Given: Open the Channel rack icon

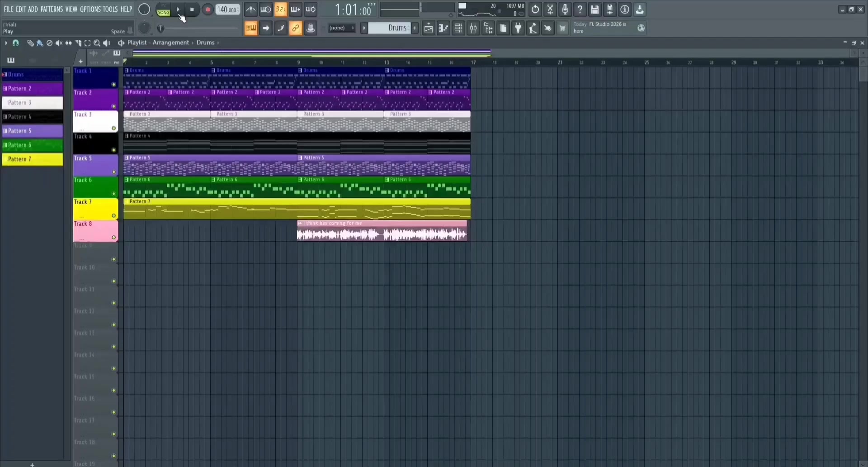Looking at the screenshot, I should coord(458,29).
